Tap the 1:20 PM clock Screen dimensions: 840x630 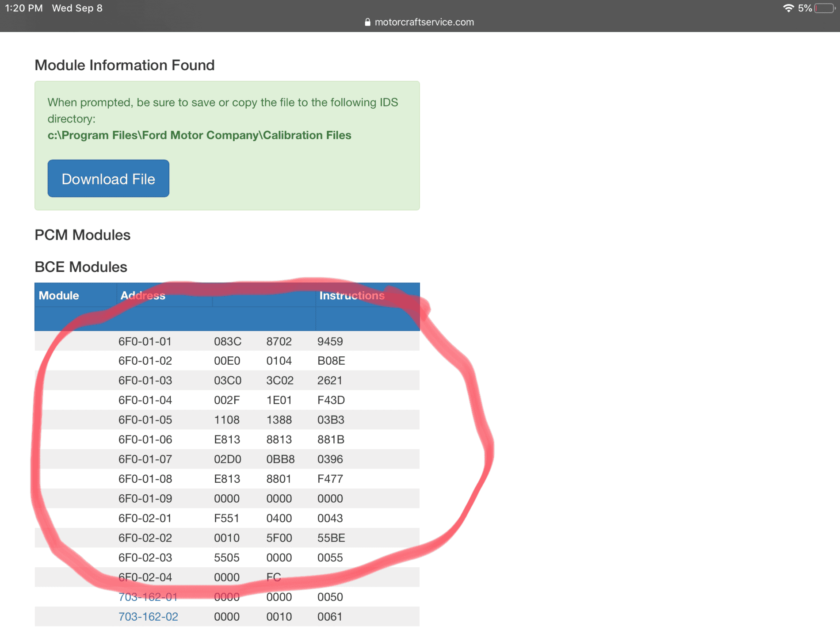(24, 8)
